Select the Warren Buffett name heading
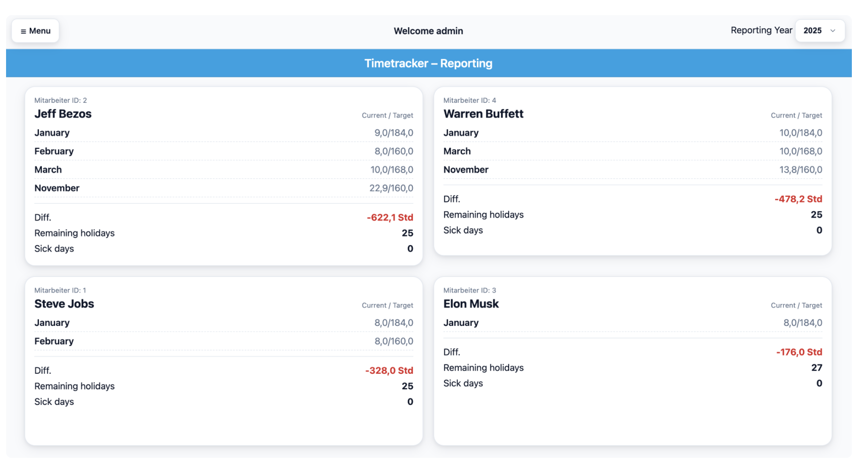 tap(483, 114)
